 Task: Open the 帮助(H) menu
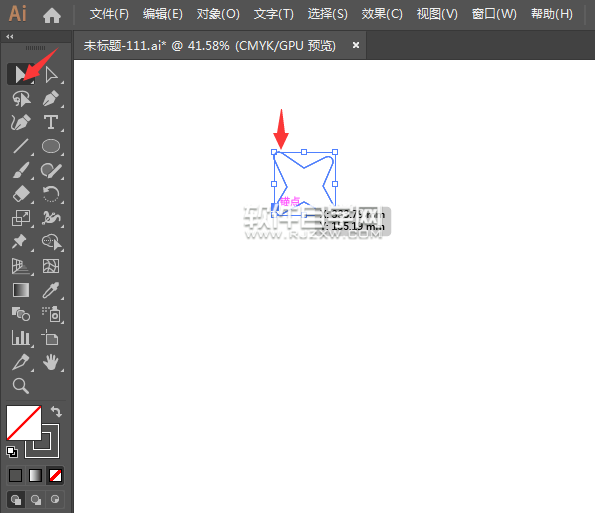coord(551,14)
